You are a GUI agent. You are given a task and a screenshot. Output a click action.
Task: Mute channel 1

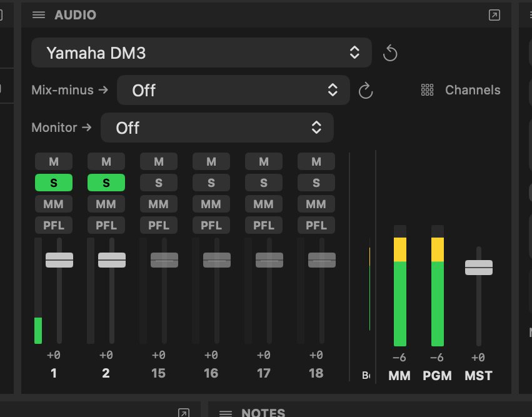pos(54,161)
